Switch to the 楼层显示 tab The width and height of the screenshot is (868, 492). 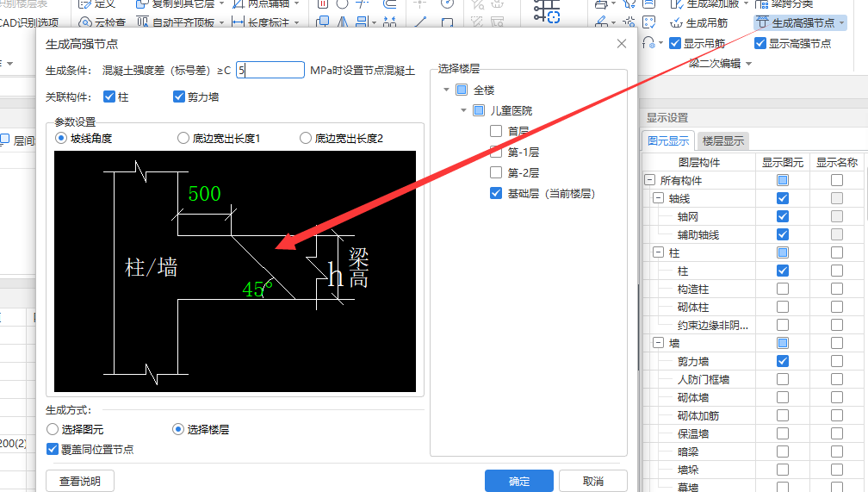tap(723, 140)
